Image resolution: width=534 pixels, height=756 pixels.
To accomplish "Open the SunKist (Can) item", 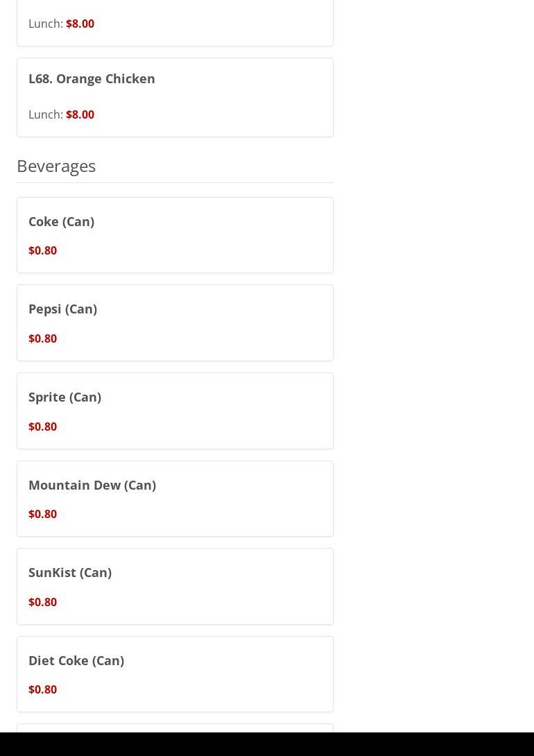I will coord(70,572).
